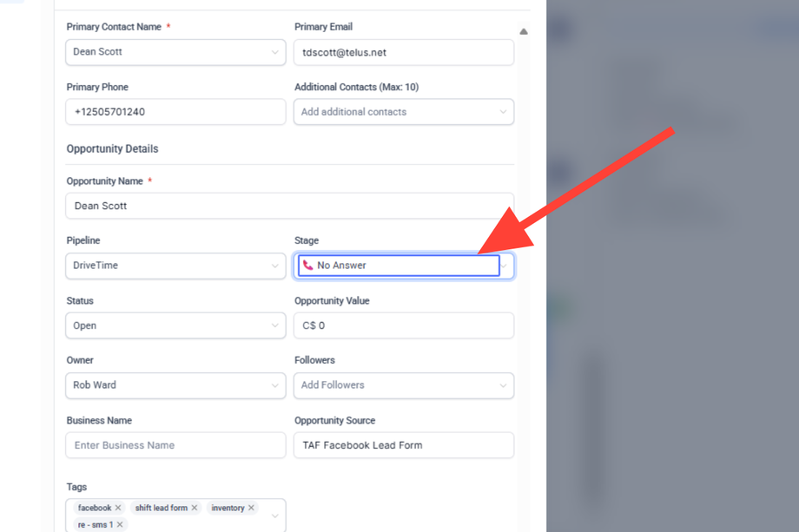Click the Opportunity Source field
The image size is (799, 532).
click(404, 445)
